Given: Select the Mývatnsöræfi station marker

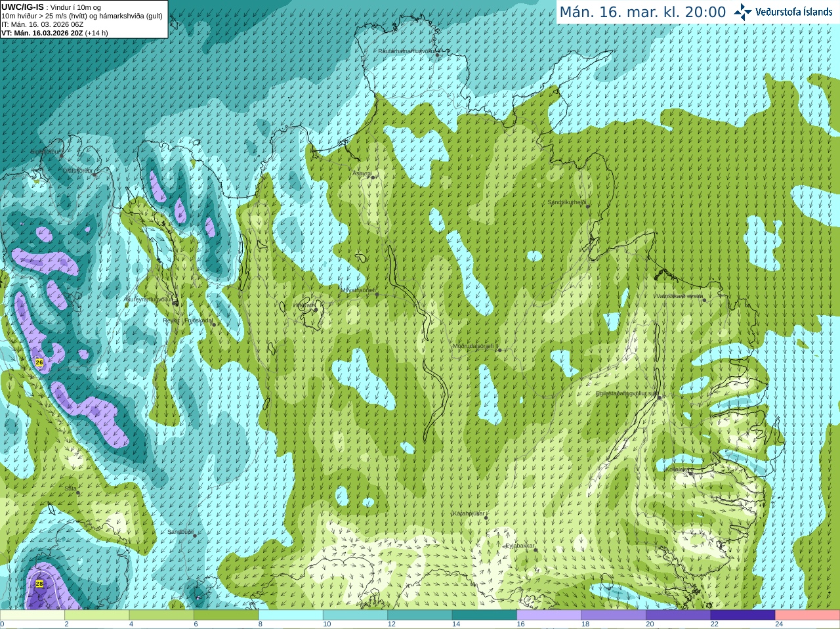Looking at the screenshot, I should tap(377, 294).
